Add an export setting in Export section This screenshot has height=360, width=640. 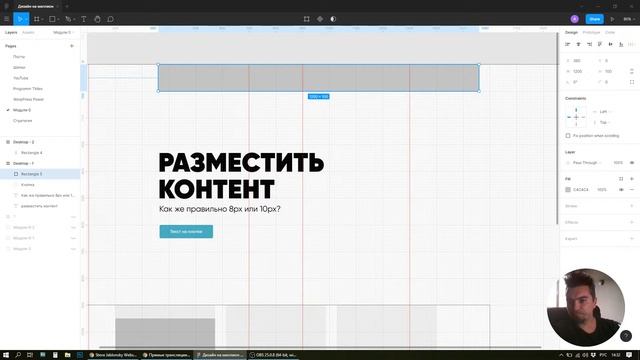pos(632,239)
